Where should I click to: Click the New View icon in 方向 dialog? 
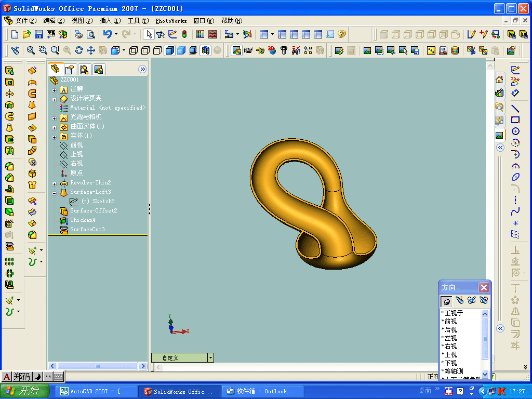[459, 300]
